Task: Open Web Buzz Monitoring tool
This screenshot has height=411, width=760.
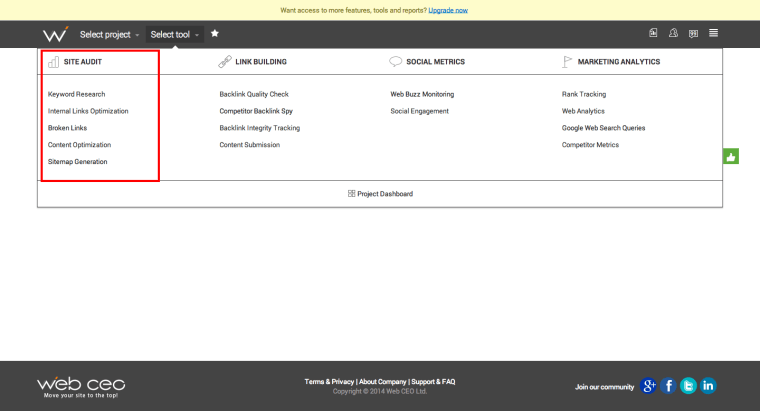Action: (422, 94)
